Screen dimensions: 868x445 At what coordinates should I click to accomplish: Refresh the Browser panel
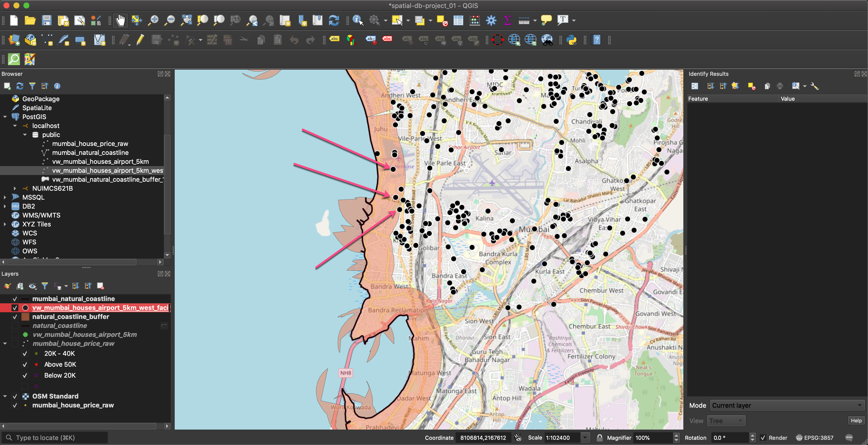(x=20, y=86)
